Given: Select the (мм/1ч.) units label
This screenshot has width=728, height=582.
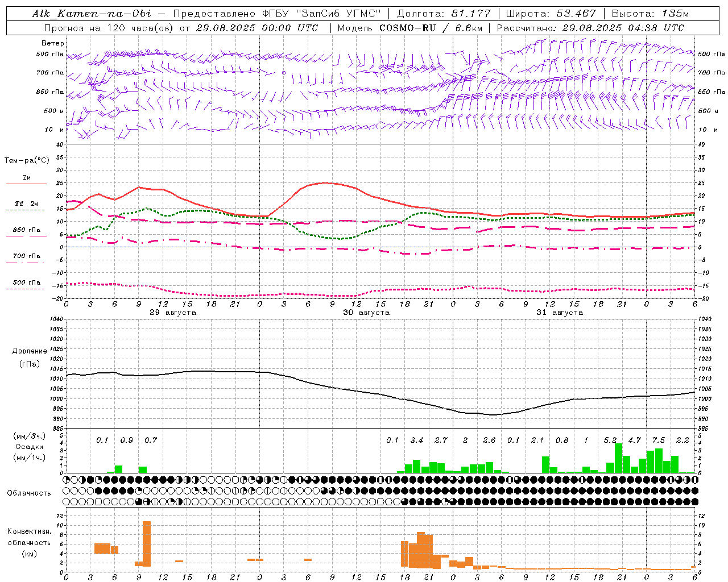Looking at the screenshot, I should pos(30,458).
